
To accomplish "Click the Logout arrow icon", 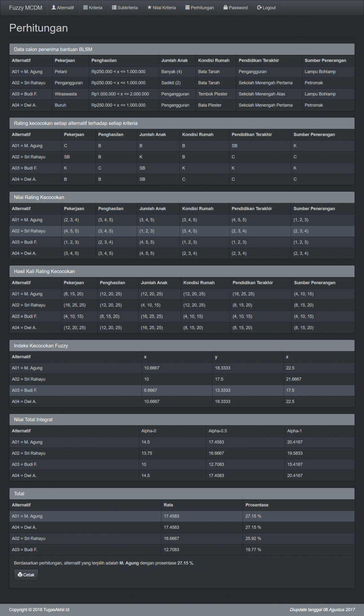I will pos(259,8).
